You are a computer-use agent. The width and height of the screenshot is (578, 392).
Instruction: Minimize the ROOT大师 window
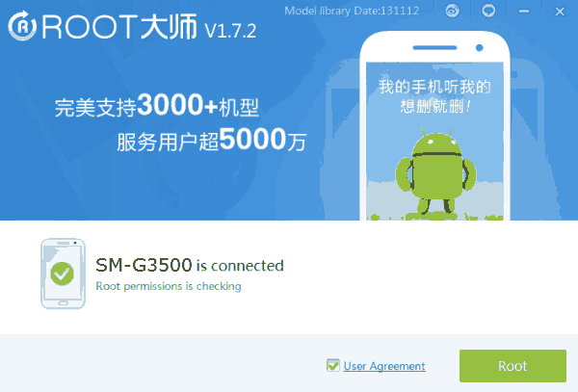click(x=524, y=12)
